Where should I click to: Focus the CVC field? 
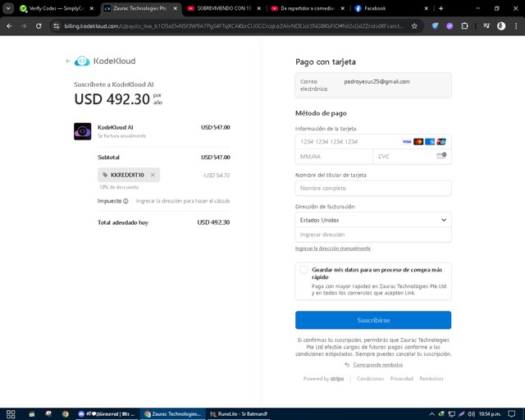pyautogui.click(x=412, y=157)
